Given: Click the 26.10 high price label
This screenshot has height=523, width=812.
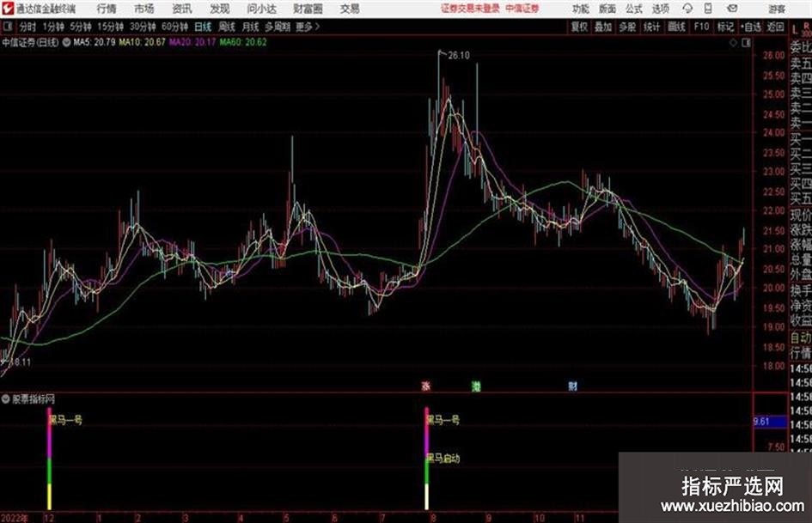Looking at the screenshot, I should [x=459, y=55].
